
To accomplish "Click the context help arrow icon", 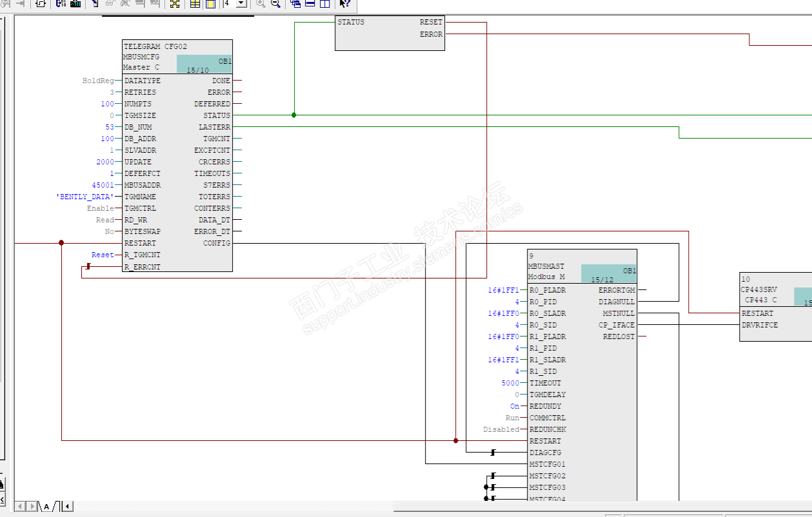I will point(344,3).
